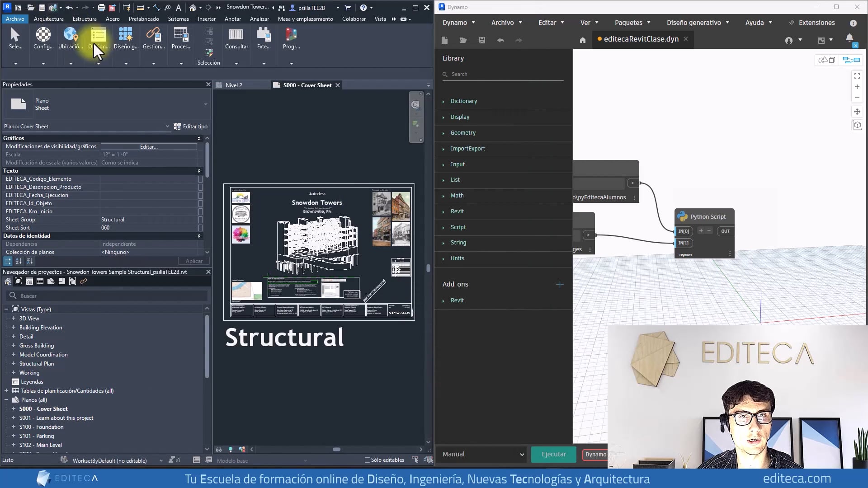
Task: Click the Dynamo Library search field
Action: (x=503, y=74)
